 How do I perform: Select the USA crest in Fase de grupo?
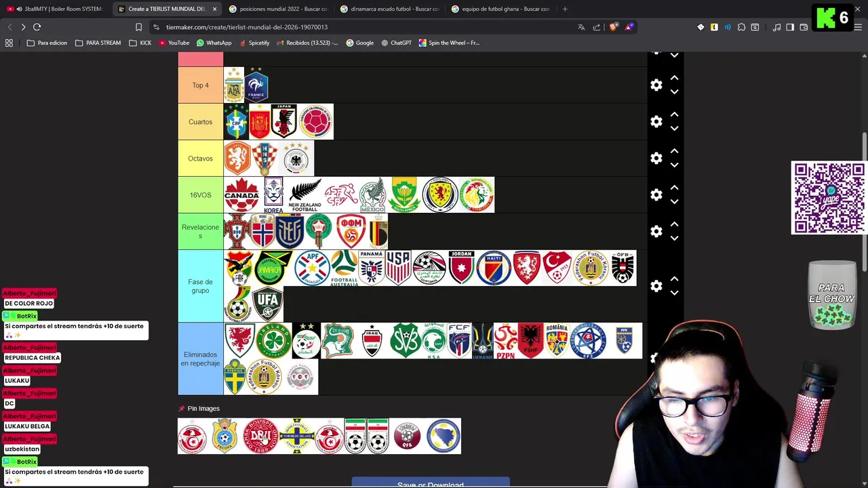tap(398, 268)
